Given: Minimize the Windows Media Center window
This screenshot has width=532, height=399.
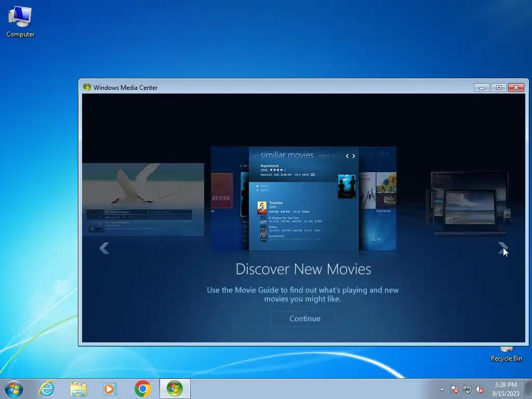Looking at the screenshot, I should pos(482,87).
